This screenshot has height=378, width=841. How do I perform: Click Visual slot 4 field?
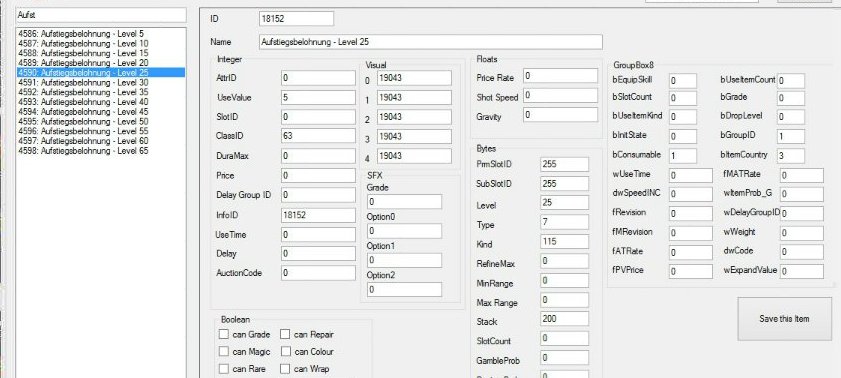(414, 156)
